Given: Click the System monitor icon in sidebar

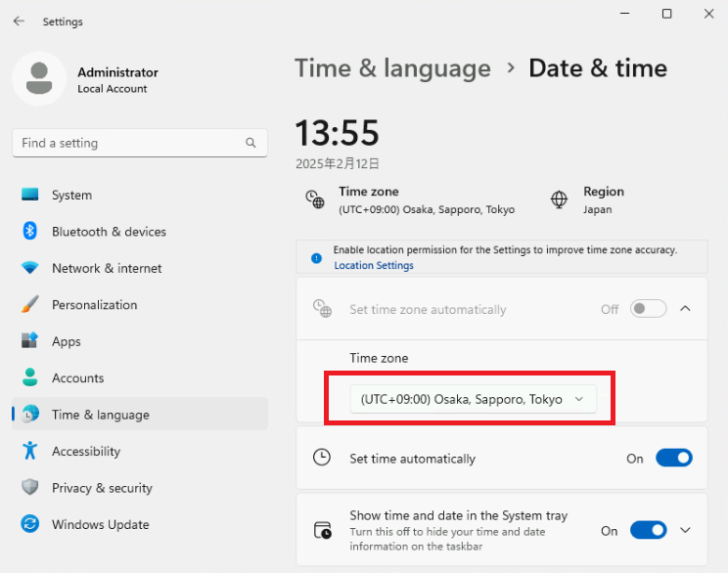Looking at the screenshot, I should [29, 196].
